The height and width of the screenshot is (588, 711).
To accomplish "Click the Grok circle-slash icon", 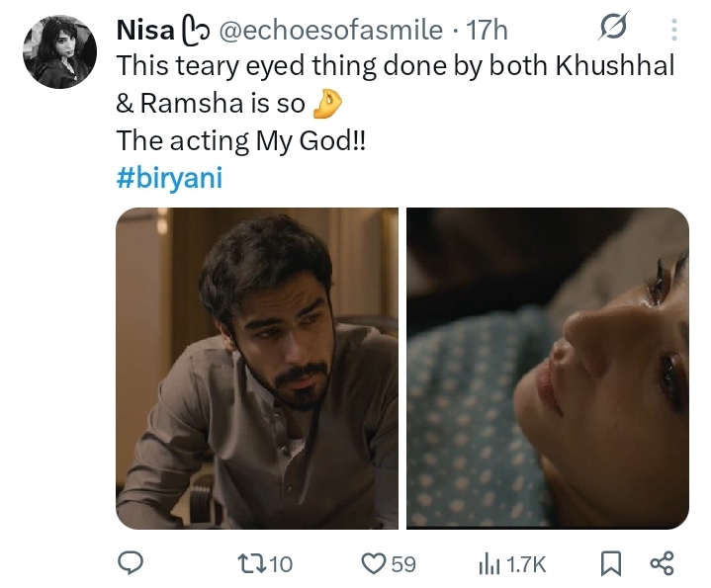I will [609, 31].
